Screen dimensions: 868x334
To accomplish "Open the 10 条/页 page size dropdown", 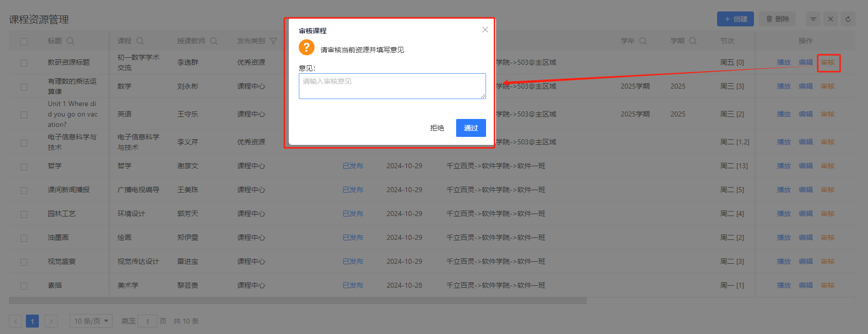I will click(x=91, y=321).
